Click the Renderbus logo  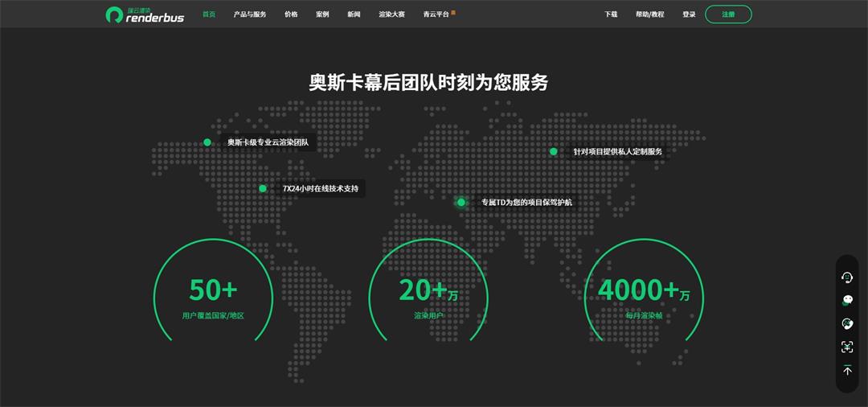[145, 14]
